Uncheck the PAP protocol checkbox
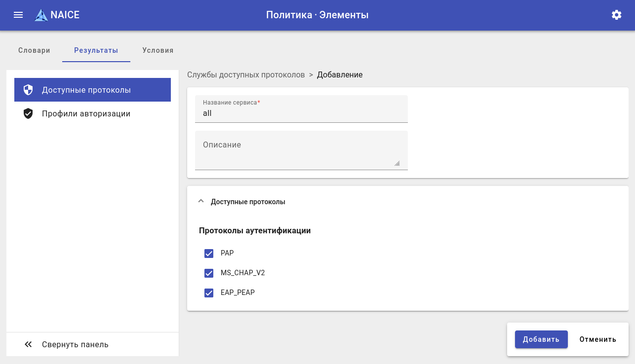The image size is (635, 364). click(x=209, y=254)
